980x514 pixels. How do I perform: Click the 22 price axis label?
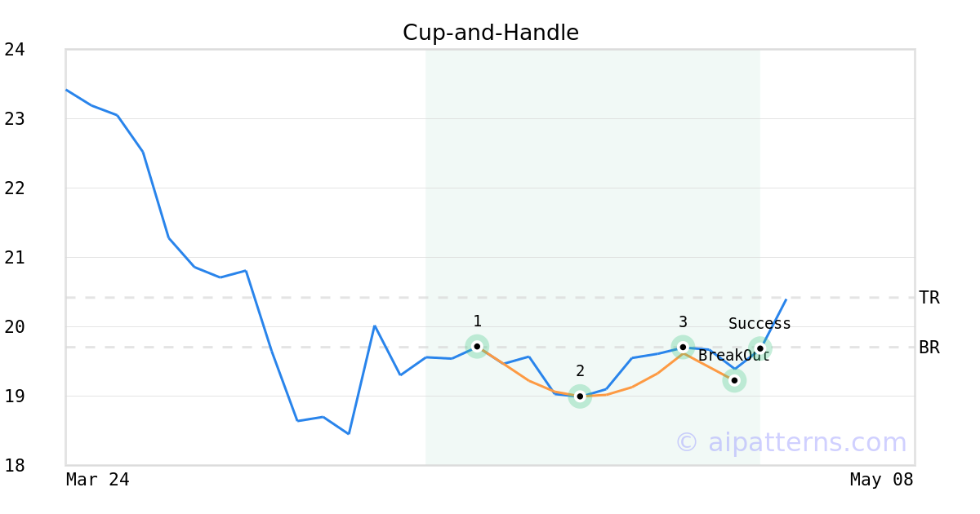(15, 188)
